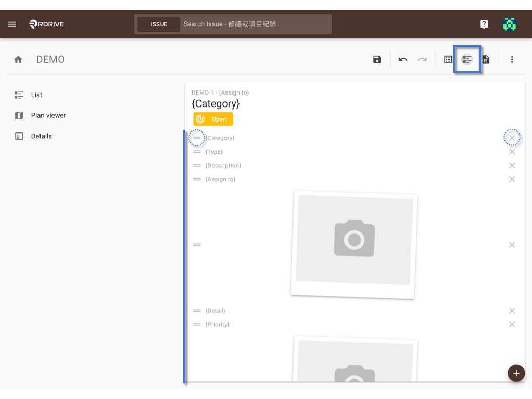This screenshot has width=532, height=399.
Task: Remove the {Type} field row
Action: 512,152
